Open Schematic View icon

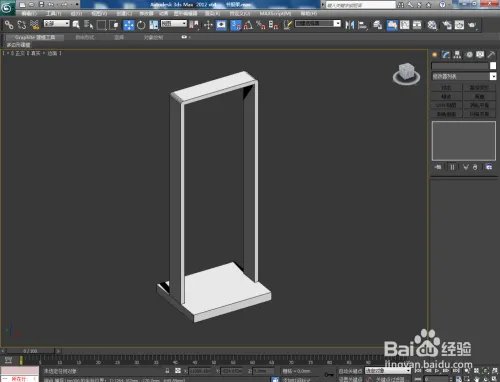(x=417, y=25)
